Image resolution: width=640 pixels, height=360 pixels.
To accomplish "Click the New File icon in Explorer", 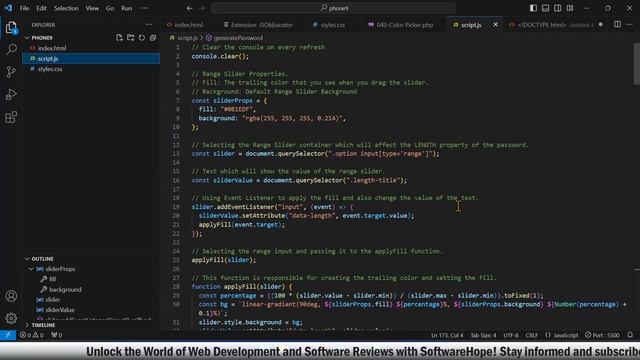I will pyautogui.click(x=119, y=38).
